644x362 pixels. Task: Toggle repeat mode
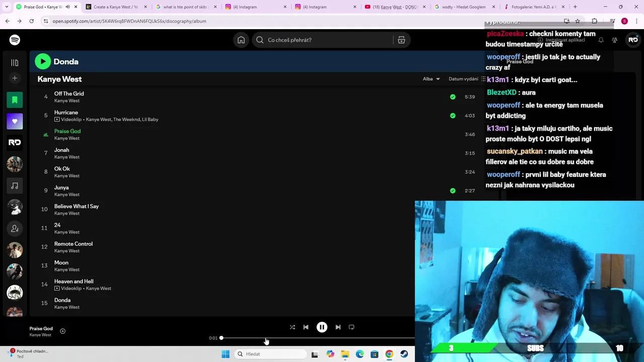coord(352,327)
